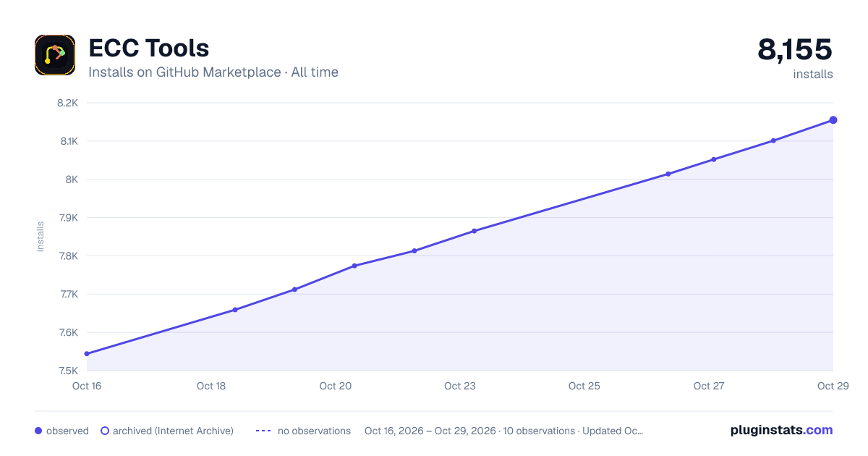Select the data point near Oct 18
868x456 pixels.
tap(235, 310)
